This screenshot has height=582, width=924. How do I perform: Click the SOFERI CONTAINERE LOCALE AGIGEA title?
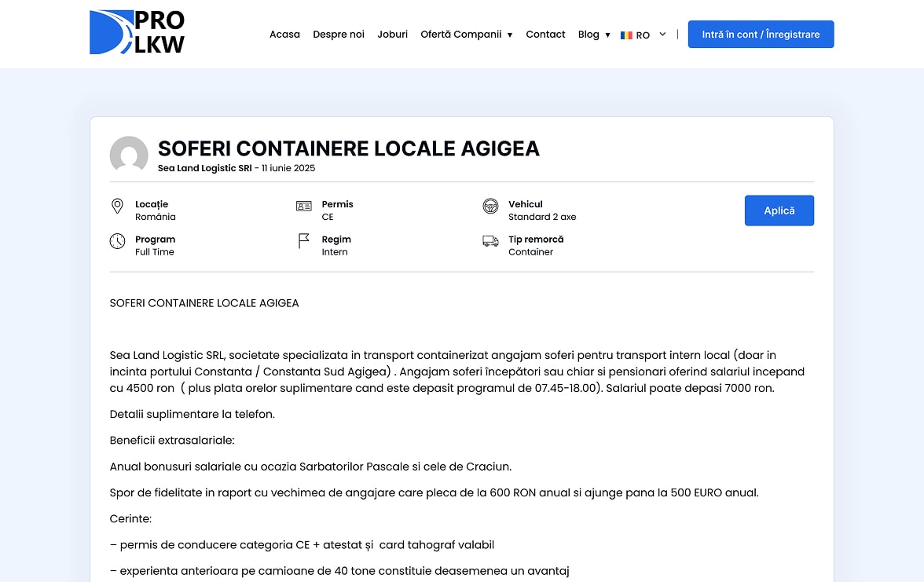pos(349,148)
